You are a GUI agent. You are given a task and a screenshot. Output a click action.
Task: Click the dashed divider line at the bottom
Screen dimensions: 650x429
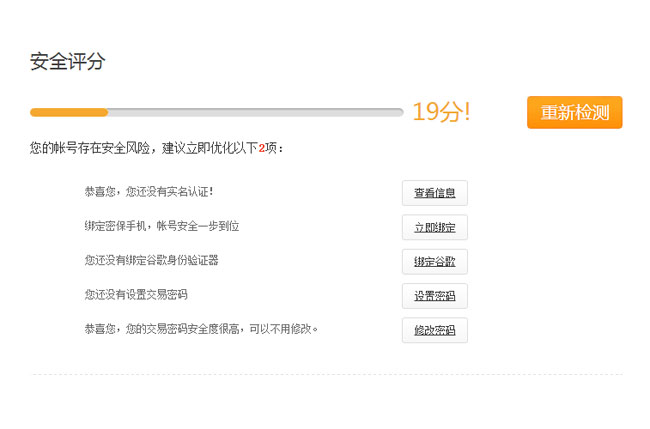[x=325, y=374]
